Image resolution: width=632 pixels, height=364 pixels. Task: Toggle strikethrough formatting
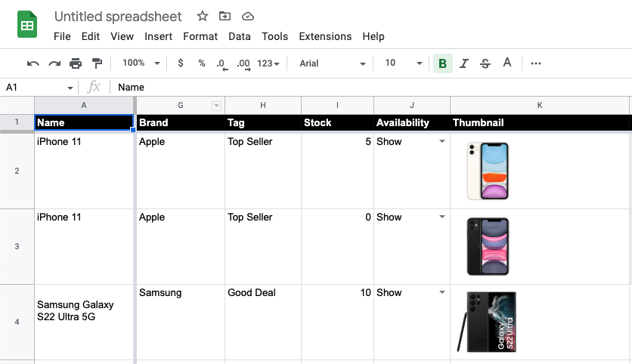coord(485,63)
